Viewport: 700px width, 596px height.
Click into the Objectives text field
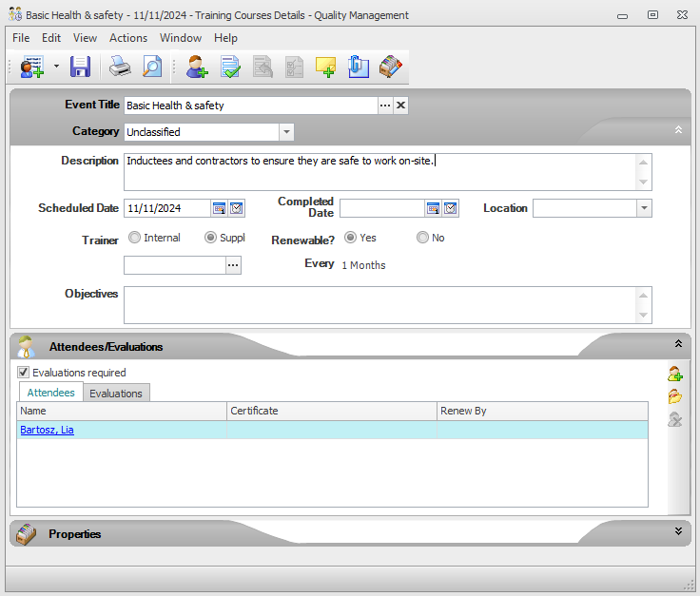(x=380, y=305)
